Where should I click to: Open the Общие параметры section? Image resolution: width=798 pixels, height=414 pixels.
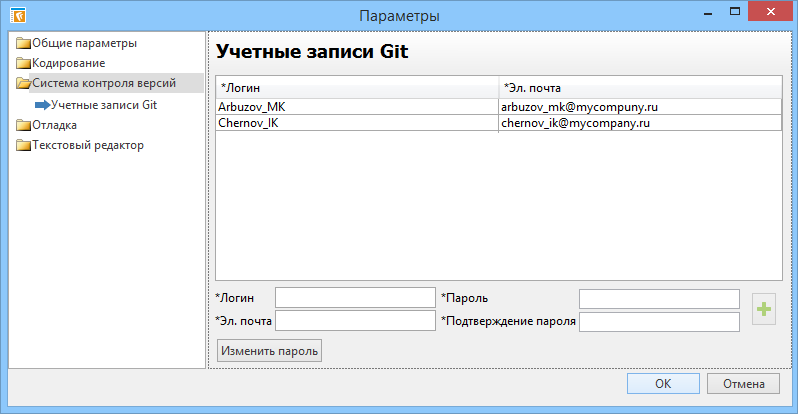[x=84, y=43]
